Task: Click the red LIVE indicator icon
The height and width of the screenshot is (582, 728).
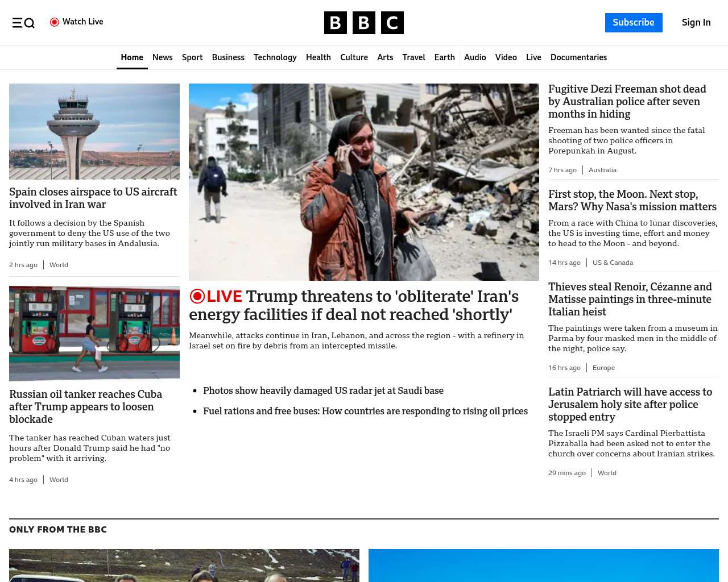Action: [197, 296]
